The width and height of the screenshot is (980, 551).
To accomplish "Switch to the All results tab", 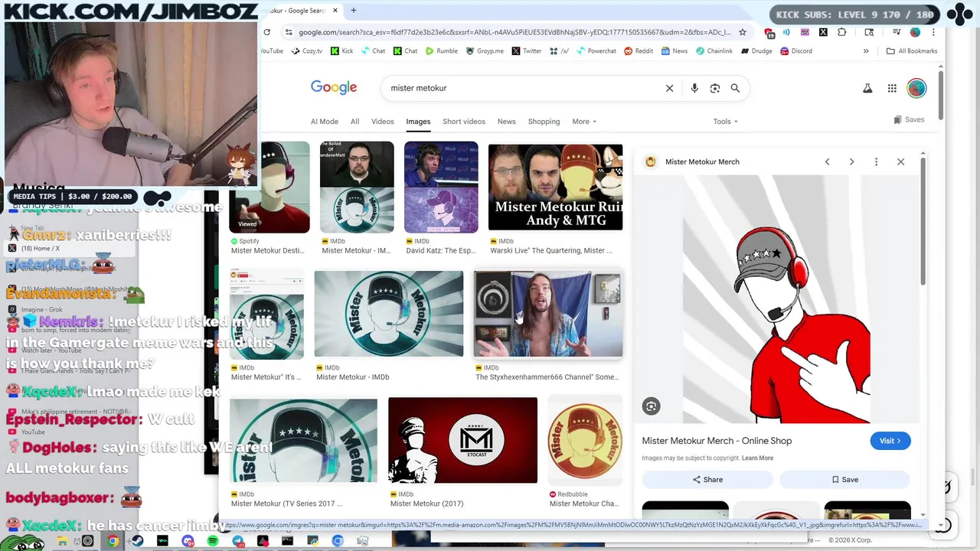I will 354,122.
